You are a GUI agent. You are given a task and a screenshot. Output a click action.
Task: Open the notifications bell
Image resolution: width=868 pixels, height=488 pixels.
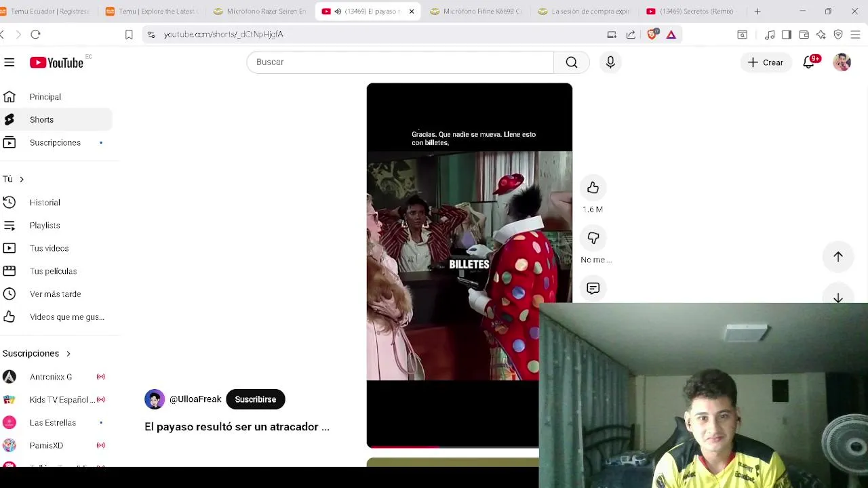(x=809, y=62)
